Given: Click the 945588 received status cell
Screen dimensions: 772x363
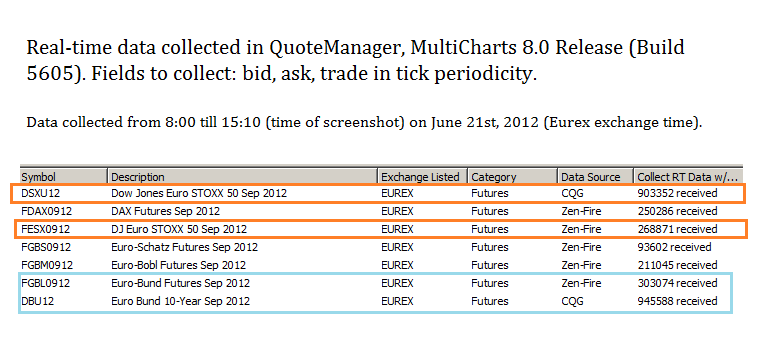Looking at the screenshot, I should (x=677, y=301).
